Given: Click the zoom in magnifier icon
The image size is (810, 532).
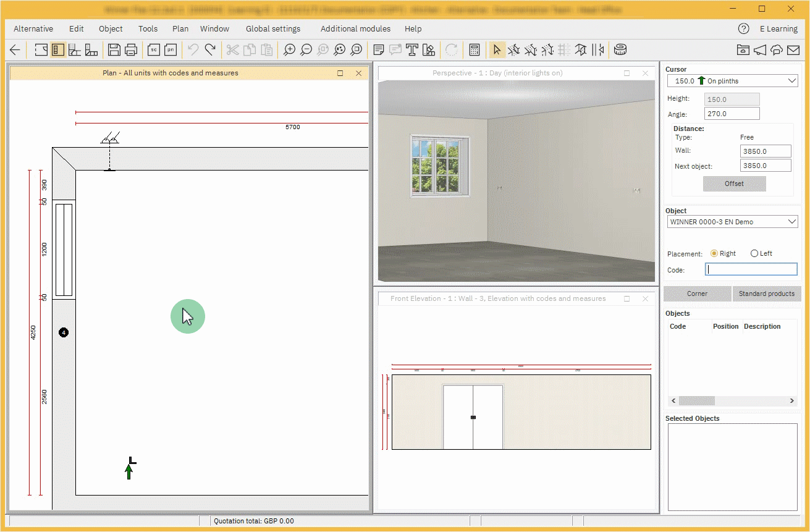Looking at the screenshot, I should point(289,50).
